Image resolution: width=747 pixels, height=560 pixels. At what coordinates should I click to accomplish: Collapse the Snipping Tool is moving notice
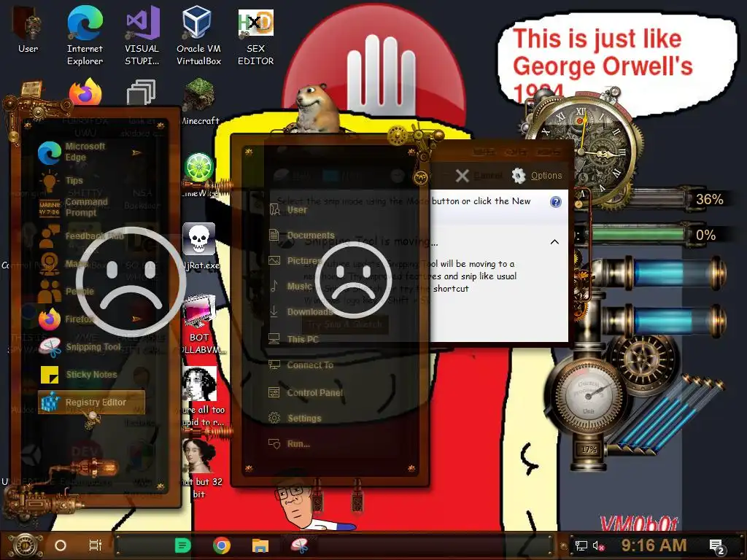(554, 242)
